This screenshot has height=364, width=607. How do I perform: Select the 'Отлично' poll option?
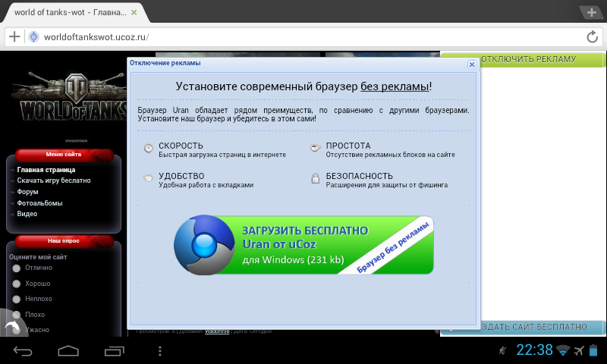pos(16,268)
